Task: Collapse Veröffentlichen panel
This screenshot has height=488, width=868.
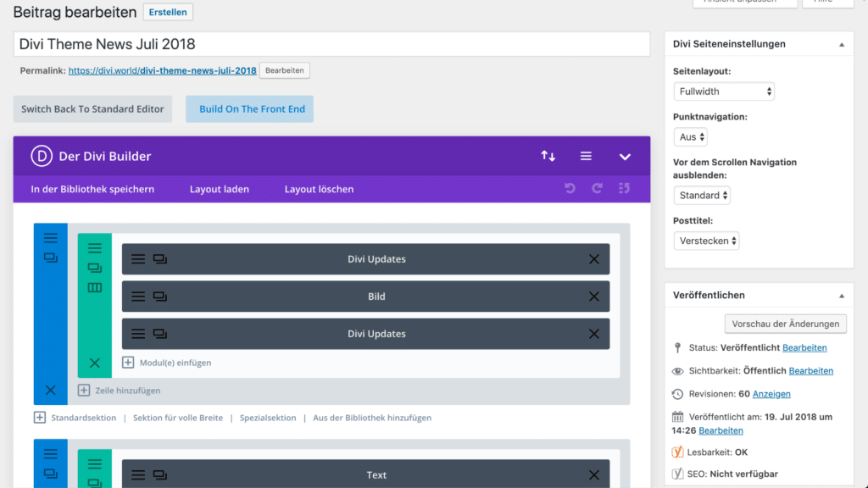Action: 842,296
